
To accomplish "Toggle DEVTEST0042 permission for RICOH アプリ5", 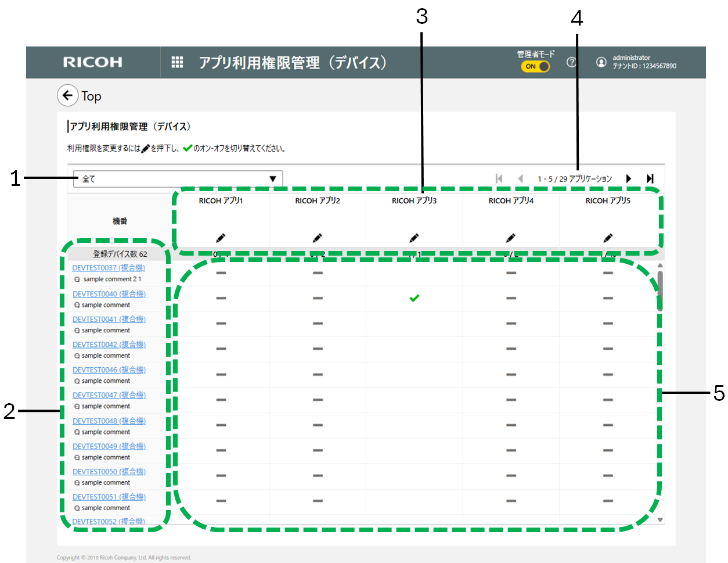I will [x=608, y=349].
